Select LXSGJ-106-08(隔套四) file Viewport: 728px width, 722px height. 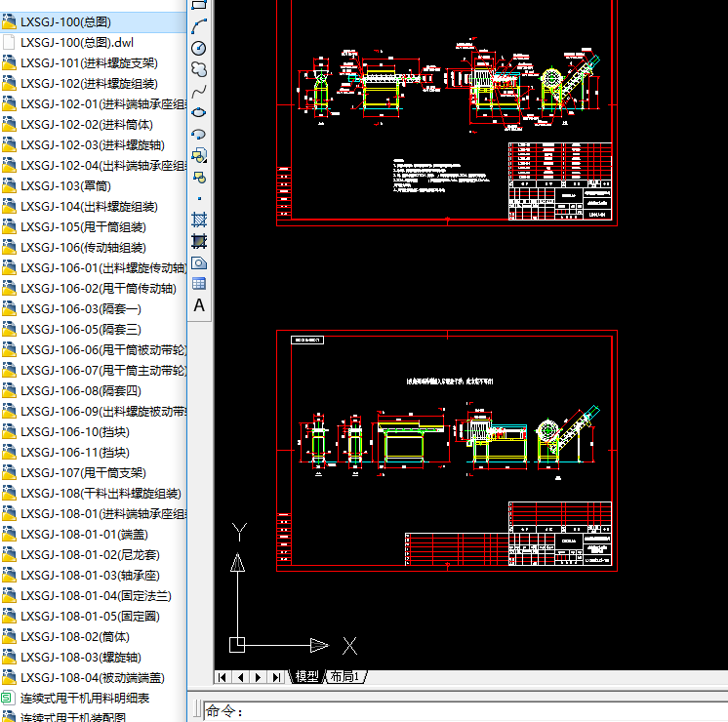(x=81, y=391)
